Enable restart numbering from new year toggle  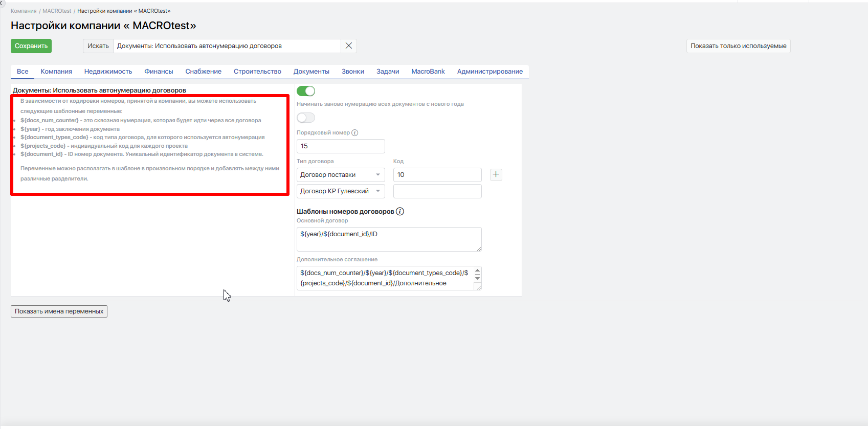[306, 118]
